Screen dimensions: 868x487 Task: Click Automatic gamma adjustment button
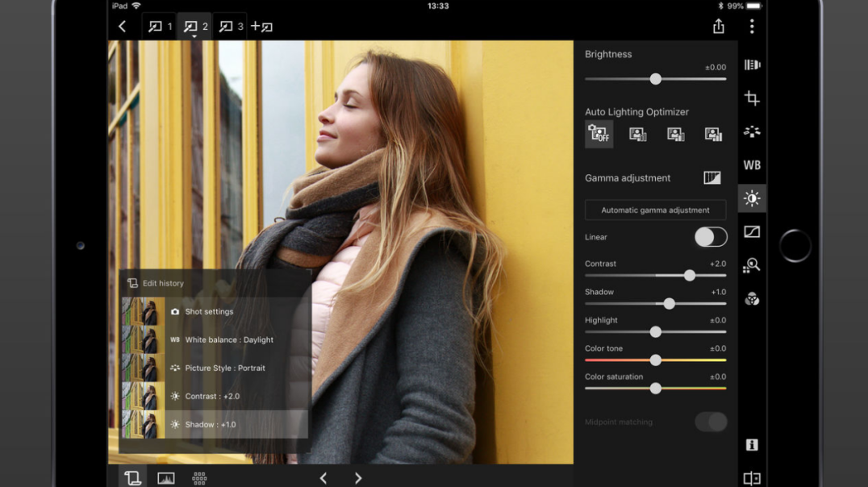click(655, 210)
